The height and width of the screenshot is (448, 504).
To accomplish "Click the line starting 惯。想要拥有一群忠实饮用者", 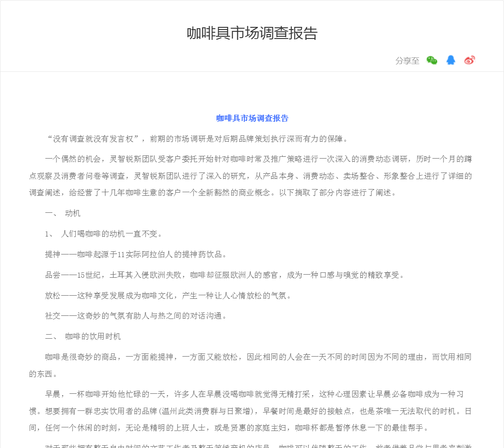I will 250,411.
